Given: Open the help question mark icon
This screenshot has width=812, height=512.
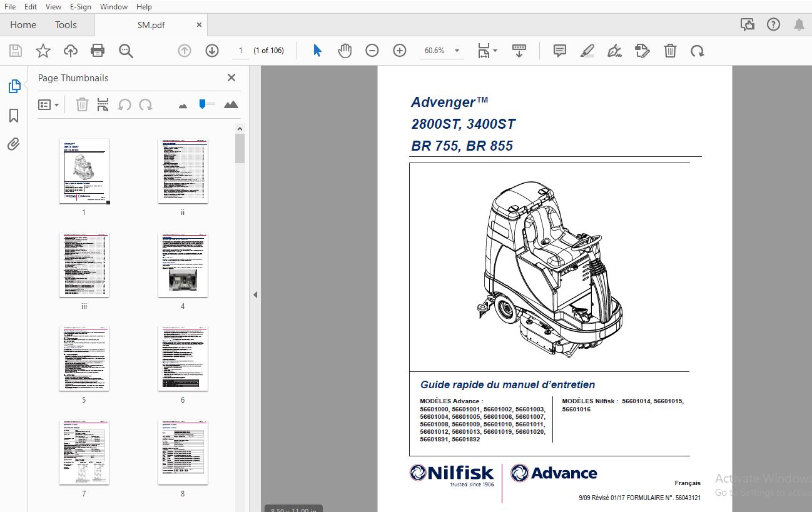Looking at the screenshot, I should (773, 25).
